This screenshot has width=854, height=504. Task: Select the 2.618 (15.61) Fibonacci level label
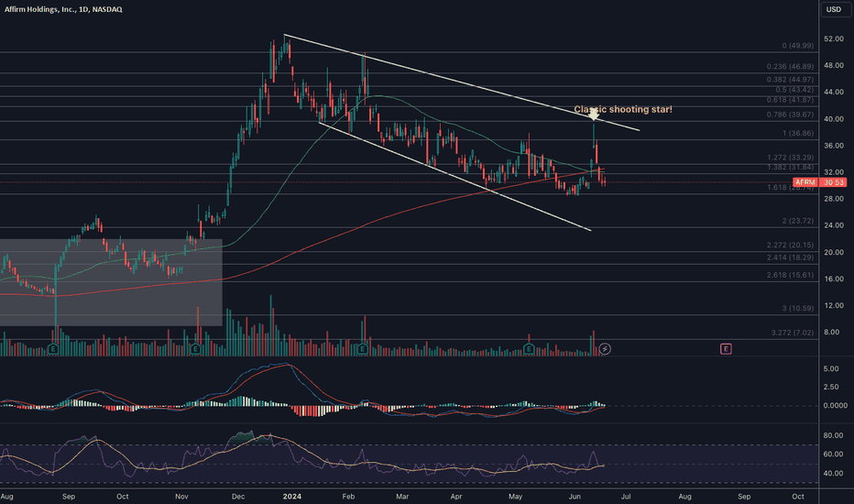pos(790,275)
